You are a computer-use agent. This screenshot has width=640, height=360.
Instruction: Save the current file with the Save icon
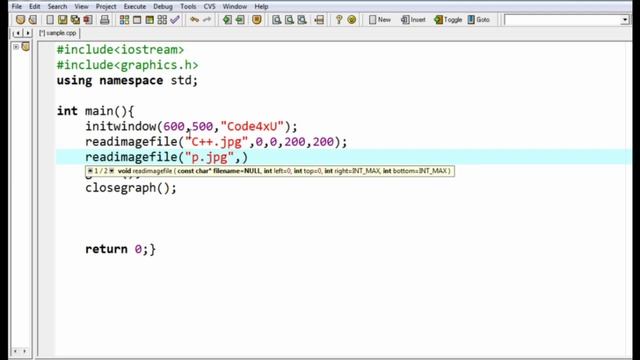coord(62,20)
